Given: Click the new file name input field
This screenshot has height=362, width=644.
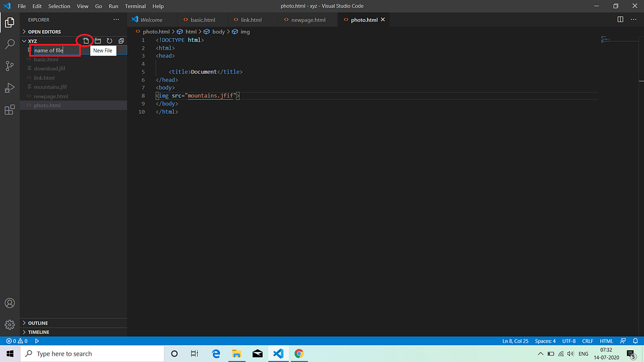Looking at the screenshot, I should (80, 50).
